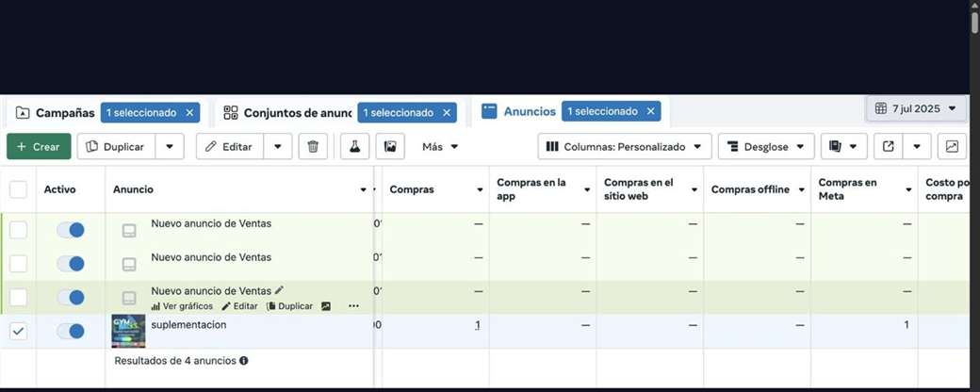Click the preview image icon beside inline Duplicar

click(x=326, y=306)
